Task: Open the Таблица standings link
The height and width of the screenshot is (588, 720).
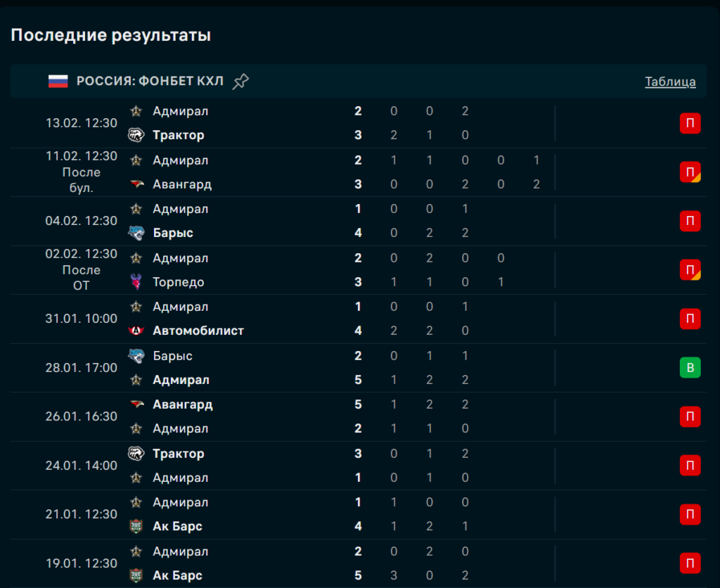Action: pyautogui.click(x=670, y=82)
